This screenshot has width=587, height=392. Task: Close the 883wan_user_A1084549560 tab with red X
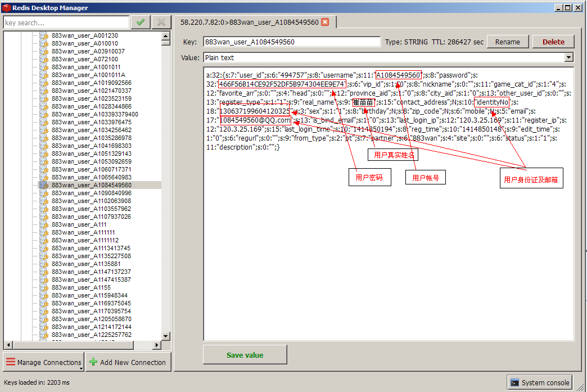coord(326,22)
